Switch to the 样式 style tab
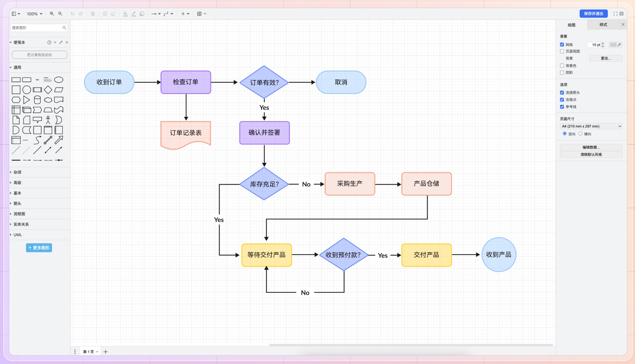This screenshot has height=364, width=635. pos(603,25)
